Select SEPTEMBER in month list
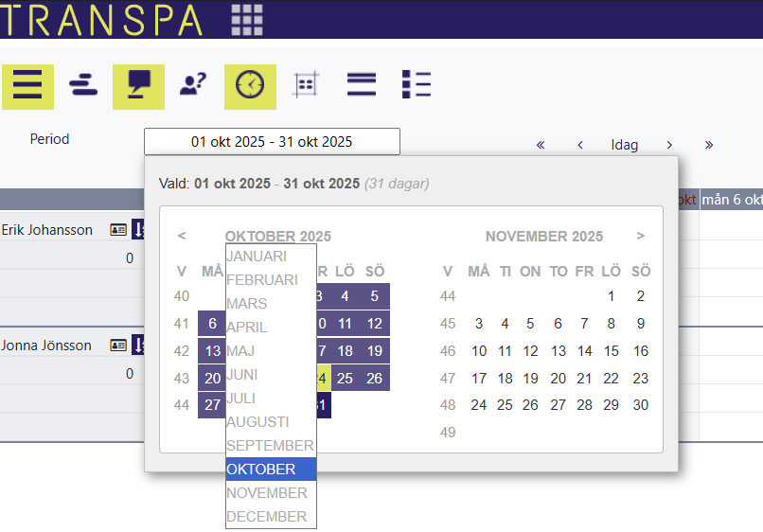The width and height of the screenshot is (763, 532). coord(271,445)
